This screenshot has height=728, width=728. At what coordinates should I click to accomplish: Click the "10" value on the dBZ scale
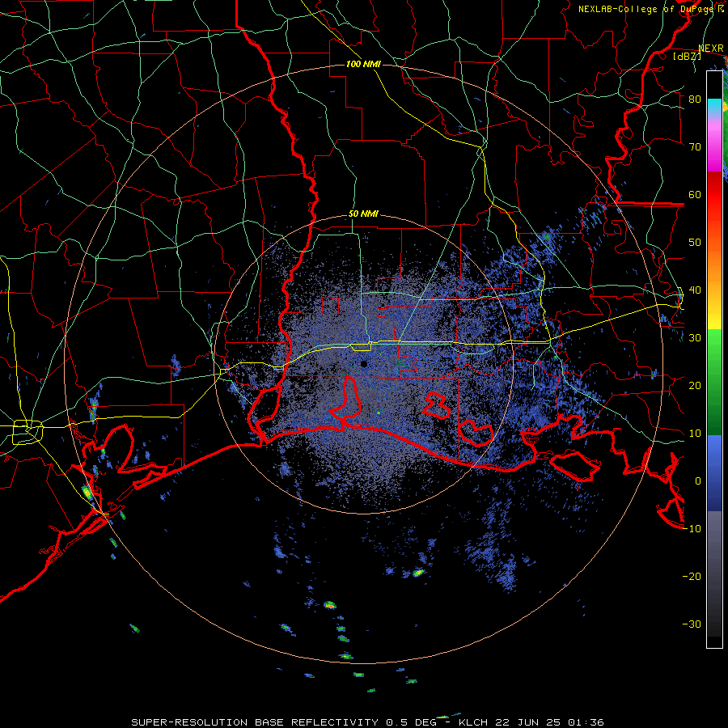695,434
